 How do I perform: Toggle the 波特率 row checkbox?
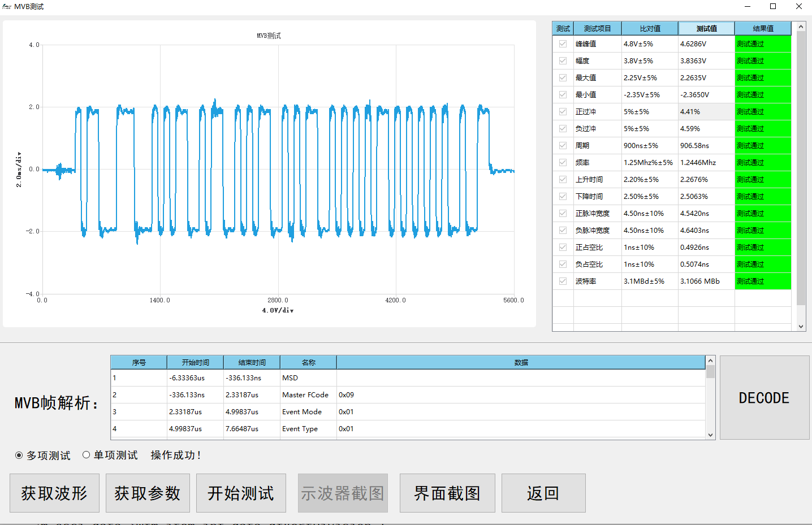563,281
